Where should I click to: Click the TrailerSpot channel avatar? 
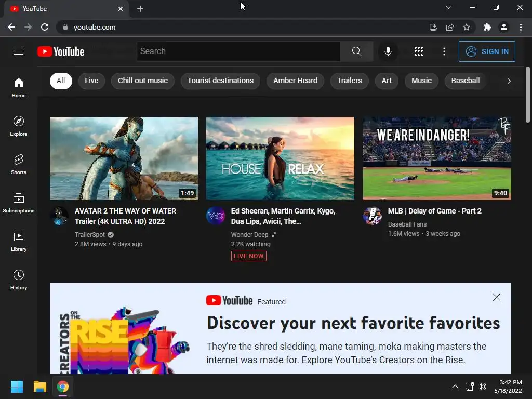59,216
